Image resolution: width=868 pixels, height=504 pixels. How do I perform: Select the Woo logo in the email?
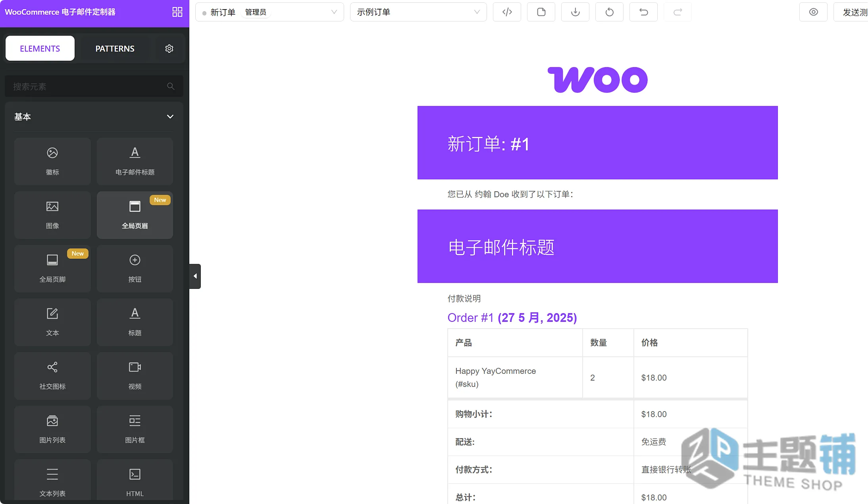click(597, 79)
